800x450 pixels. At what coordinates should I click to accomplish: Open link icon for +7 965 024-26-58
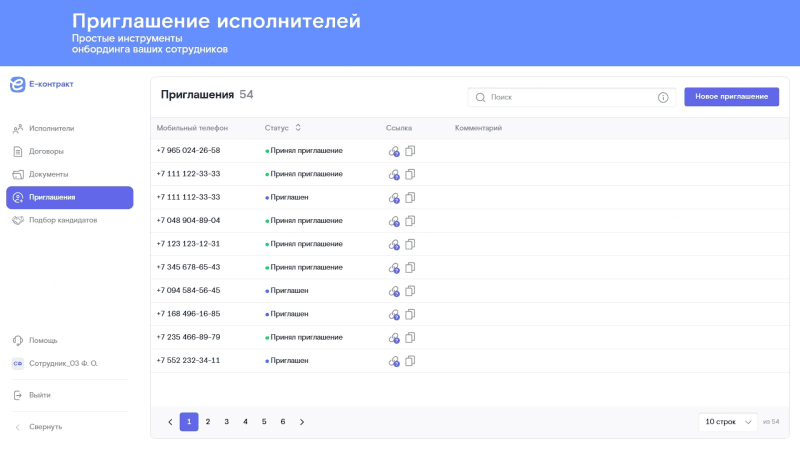pyautogui.click(x=394, y=151)
